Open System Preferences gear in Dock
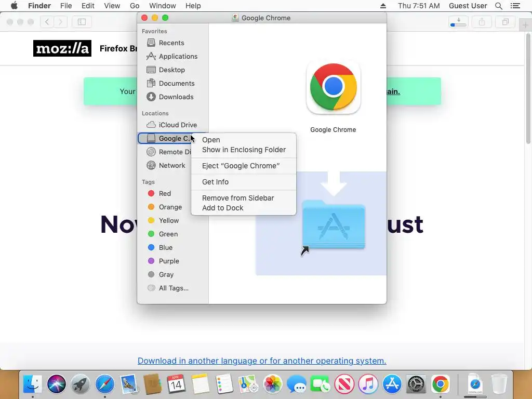Viewport: 532px width, 399px height. (x=416, y=384)
